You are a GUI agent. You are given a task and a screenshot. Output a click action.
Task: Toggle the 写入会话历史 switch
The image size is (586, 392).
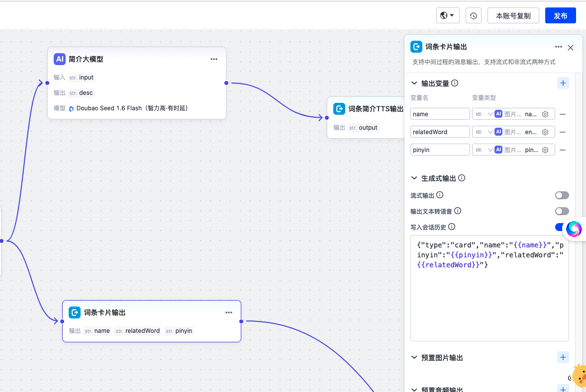560,227
